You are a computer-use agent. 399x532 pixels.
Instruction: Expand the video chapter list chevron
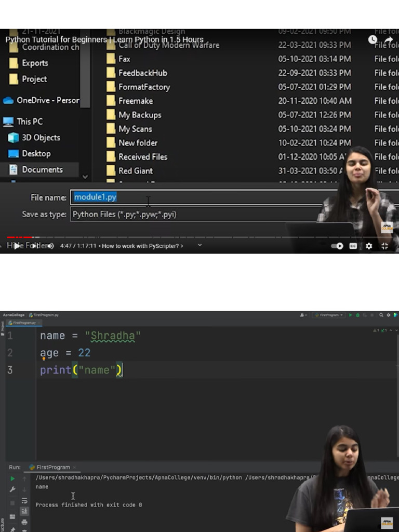(x=200, y=245)
